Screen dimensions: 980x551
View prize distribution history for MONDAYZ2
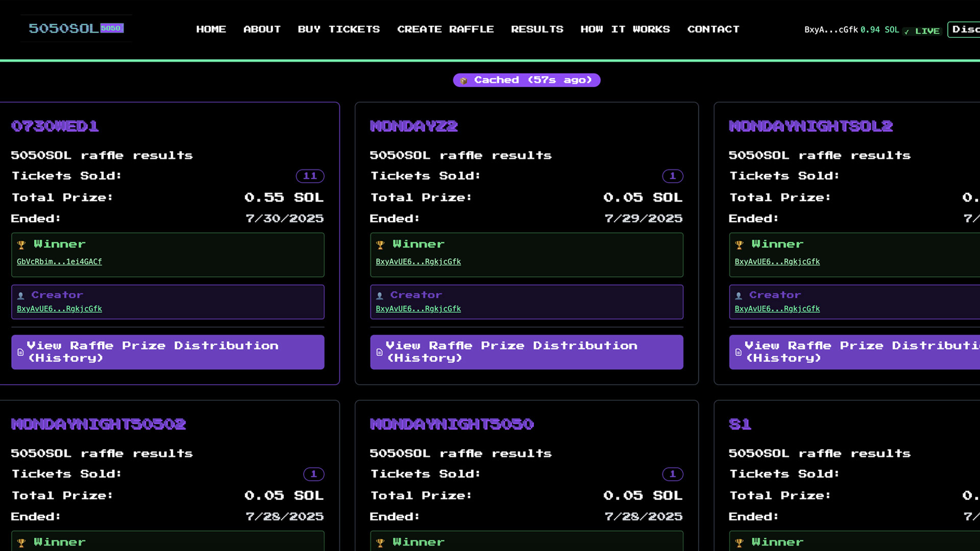click(x=527, y=352)
